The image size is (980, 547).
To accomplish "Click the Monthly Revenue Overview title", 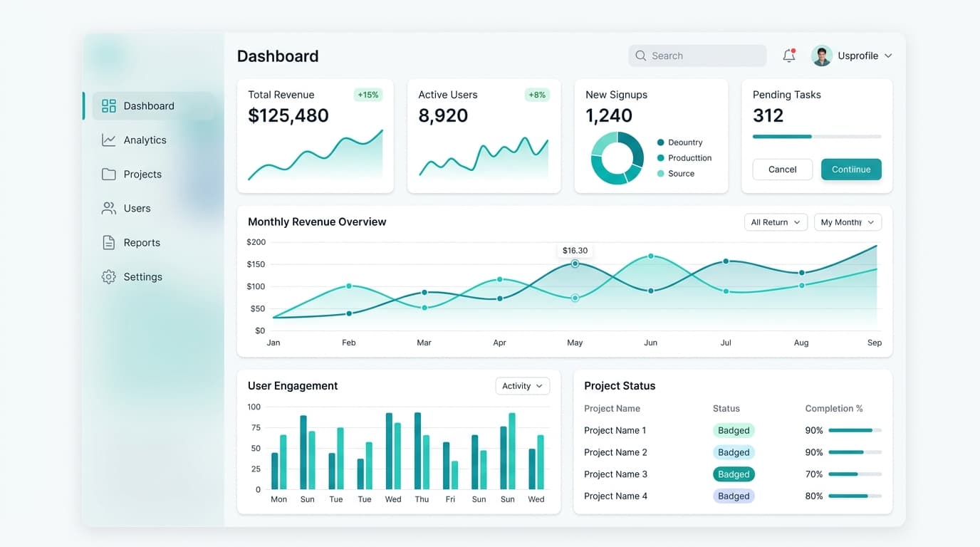I will pyautogui.click(x=317, y=222).
